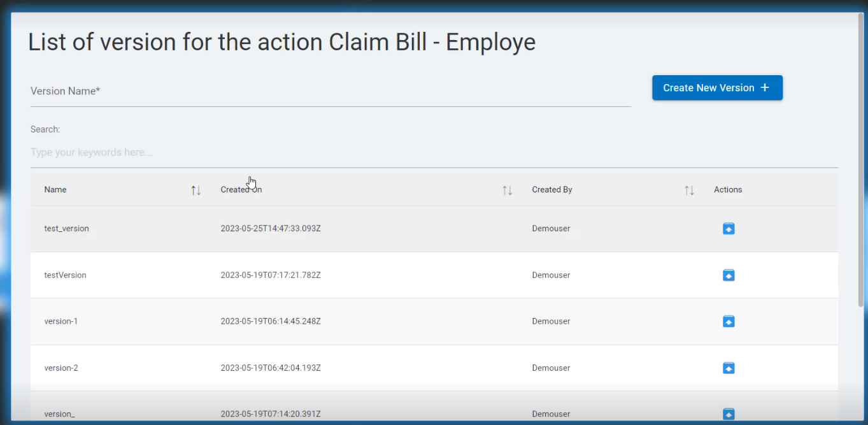Sort table by Name column arrows
This screenshot has width=868, height=425.
point(196,190)
